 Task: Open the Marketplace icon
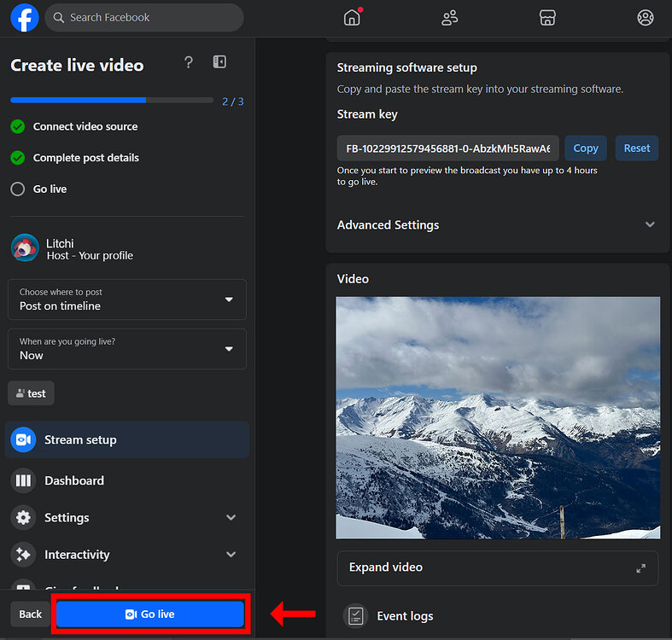[547, 18]
